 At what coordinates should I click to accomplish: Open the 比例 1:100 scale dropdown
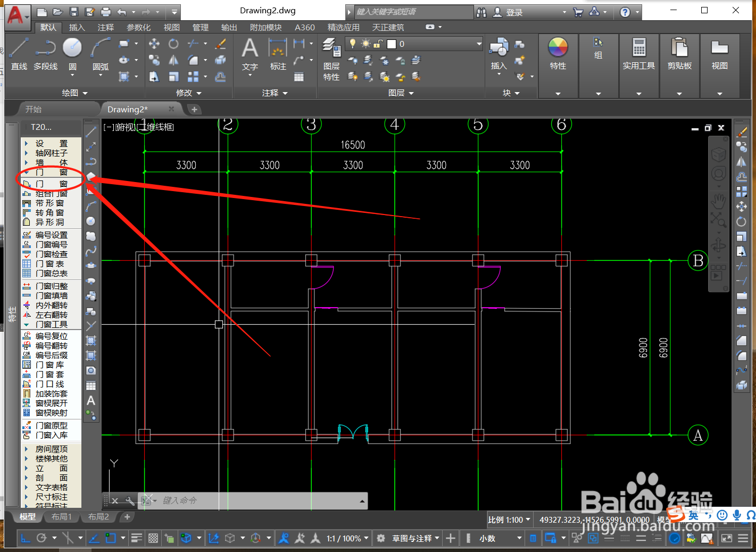pos(509,520)
